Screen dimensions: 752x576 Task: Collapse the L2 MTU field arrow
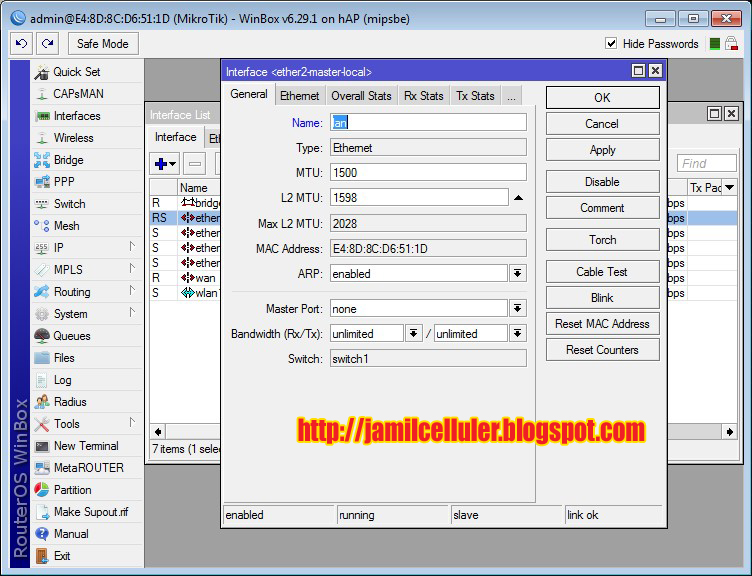click(x=518, y=198)
